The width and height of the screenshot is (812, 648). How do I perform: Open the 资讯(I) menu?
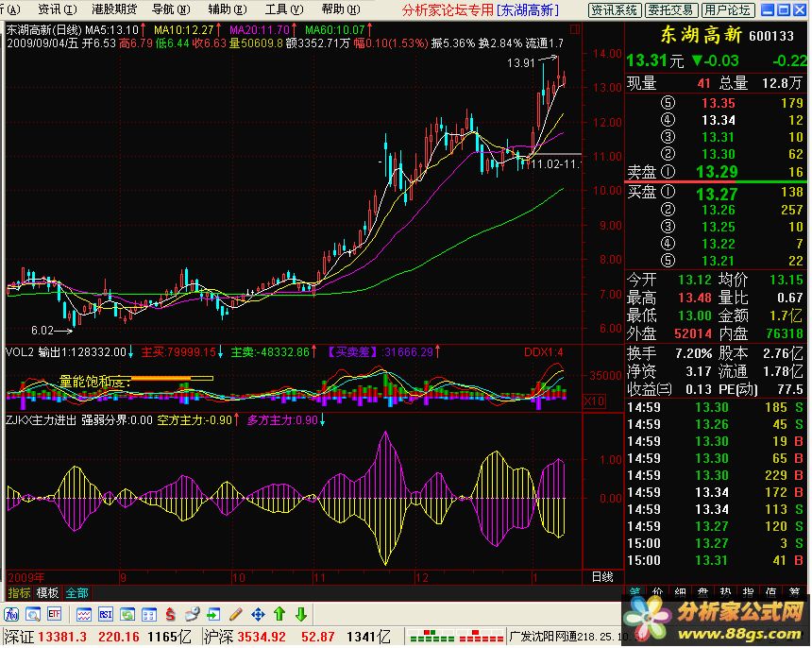pos(58,9)
